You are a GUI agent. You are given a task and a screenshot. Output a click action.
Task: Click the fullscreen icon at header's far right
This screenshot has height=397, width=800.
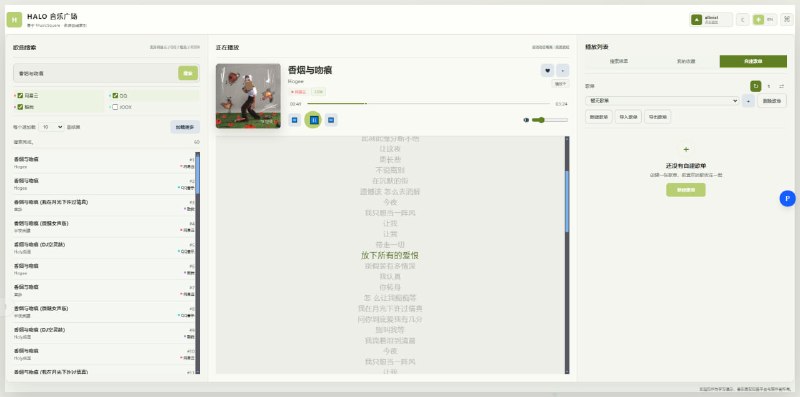click(x=787, y=19)
